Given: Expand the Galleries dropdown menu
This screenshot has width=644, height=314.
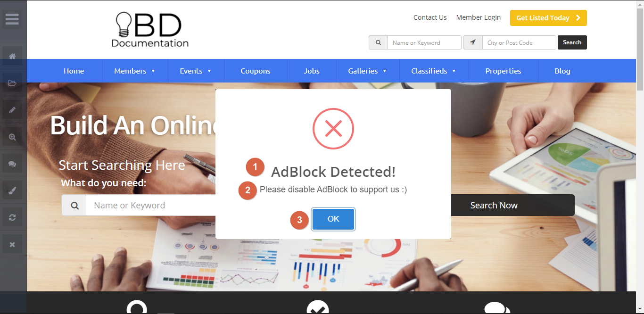Looking at the screenshot, I should tap(367, 71).
